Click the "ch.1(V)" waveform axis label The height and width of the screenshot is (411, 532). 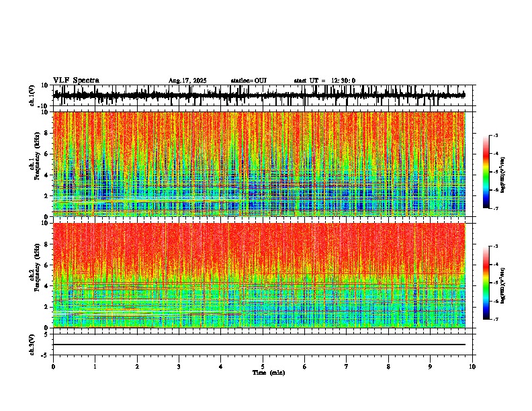point(32,95)
